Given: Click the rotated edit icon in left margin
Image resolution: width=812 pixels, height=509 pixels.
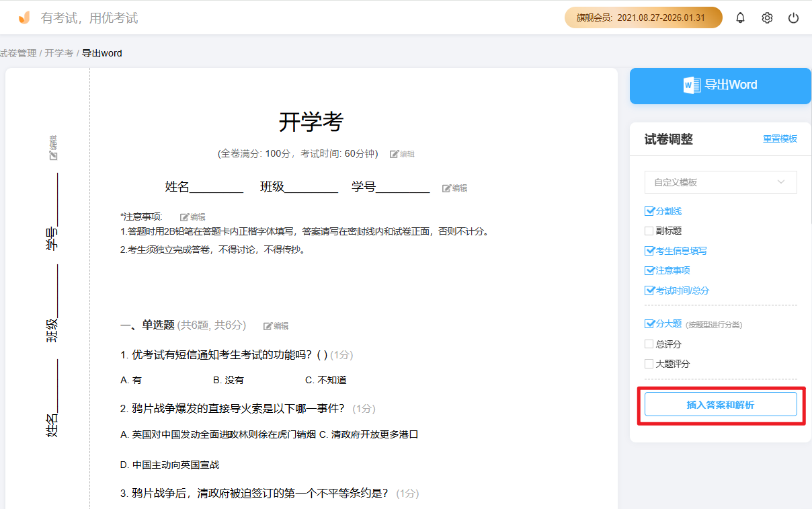Looking at the screenshot, I should (x=53, y=147).
